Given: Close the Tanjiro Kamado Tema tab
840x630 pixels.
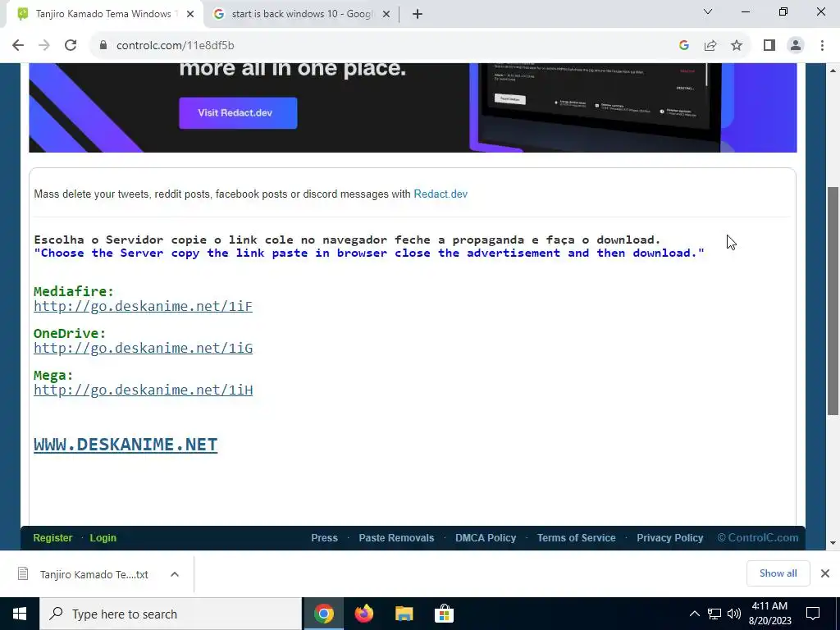Looking at the screenshot, I should pos(190,15).
